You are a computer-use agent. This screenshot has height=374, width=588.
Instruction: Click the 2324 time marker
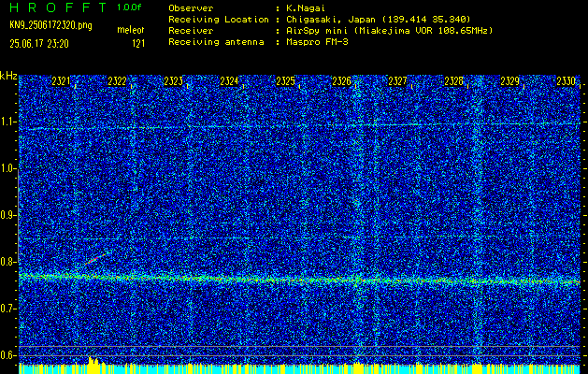229,81
